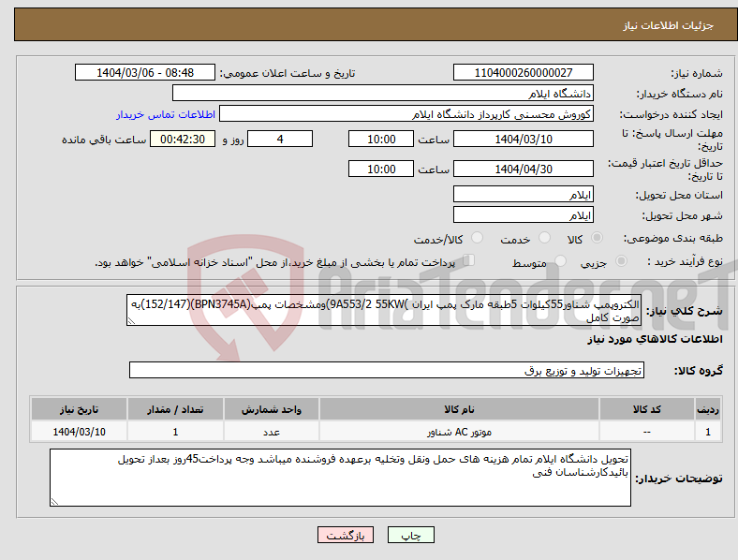Click the تاریخ نیاز column header
The height and width of the screenshot is (560, 738).
pyautogui.click(x=79, y=409)
